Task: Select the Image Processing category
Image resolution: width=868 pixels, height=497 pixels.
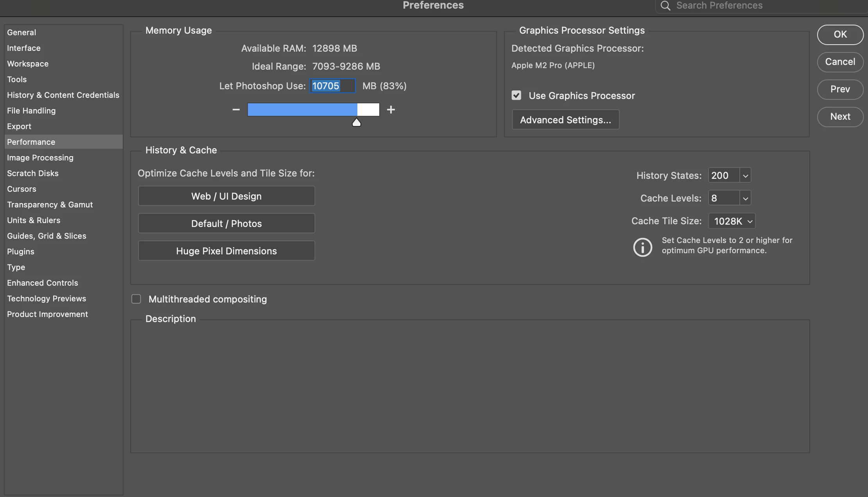Action: tap(40, 158)
